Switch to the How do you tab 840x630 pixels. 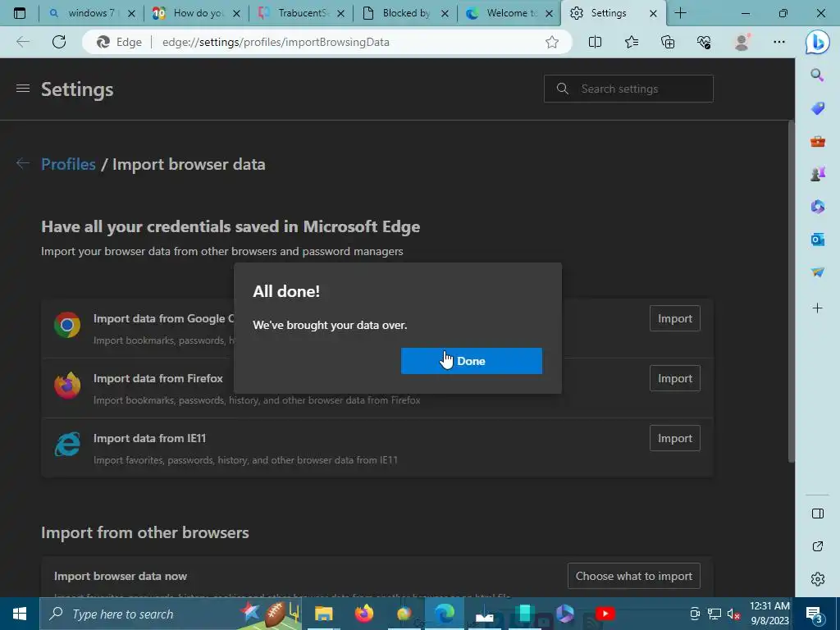point(195,13)
